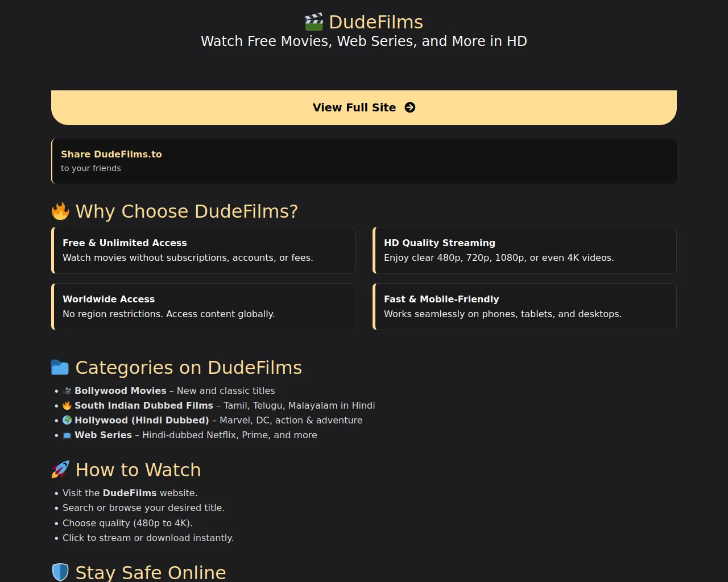Screen dimensions: 728x582
Task: Click the 'to your friends' subtext
Action: (91, 168)
